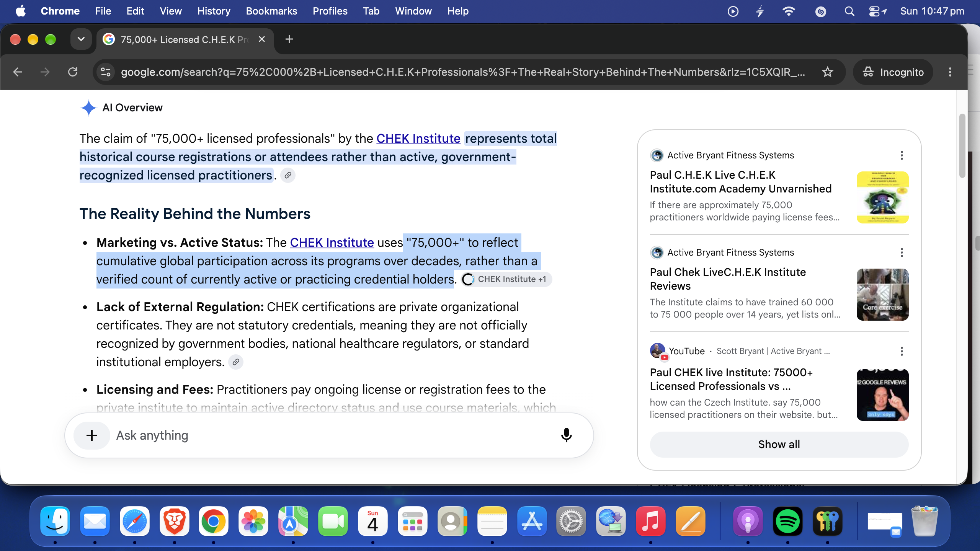
Task: Click the 'Core exercise' thumbnail image
Action: 882,295
